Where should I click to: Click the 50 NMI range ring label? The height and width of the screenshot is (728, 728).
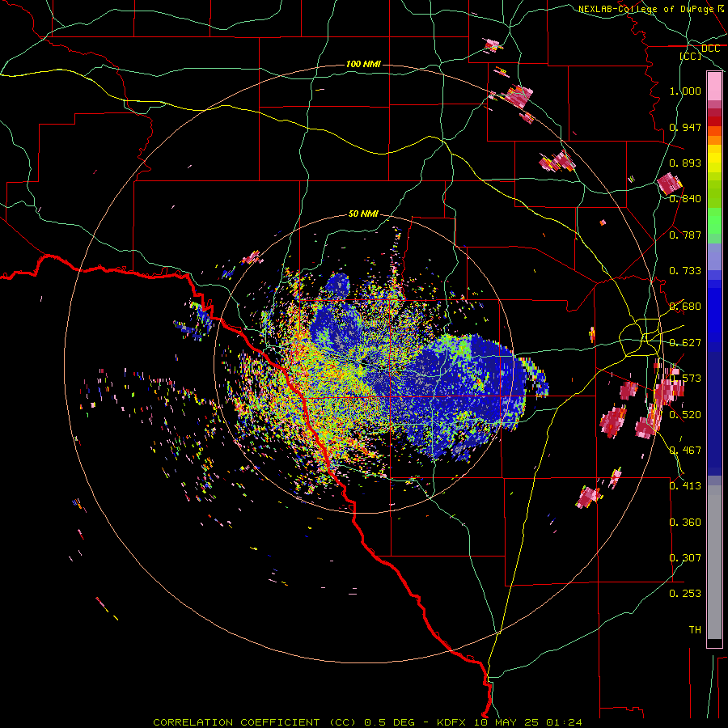coord(363,214)
